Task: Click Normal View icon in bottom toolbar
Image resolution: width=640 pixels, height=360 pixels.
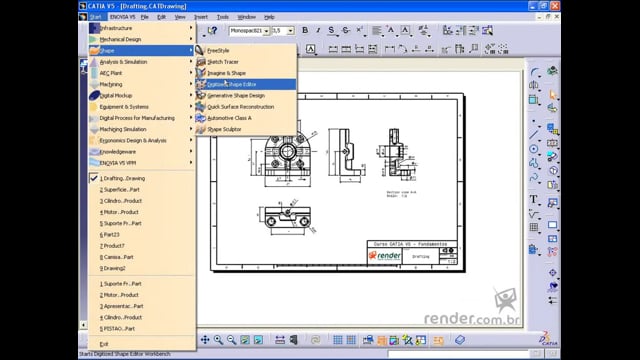Action: (258, 340)
